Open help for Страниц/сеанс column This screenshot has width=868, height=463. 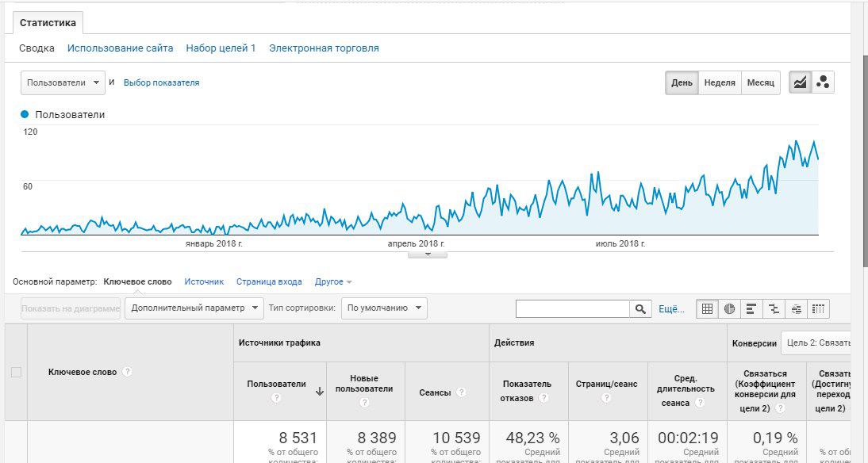(606, 398)
